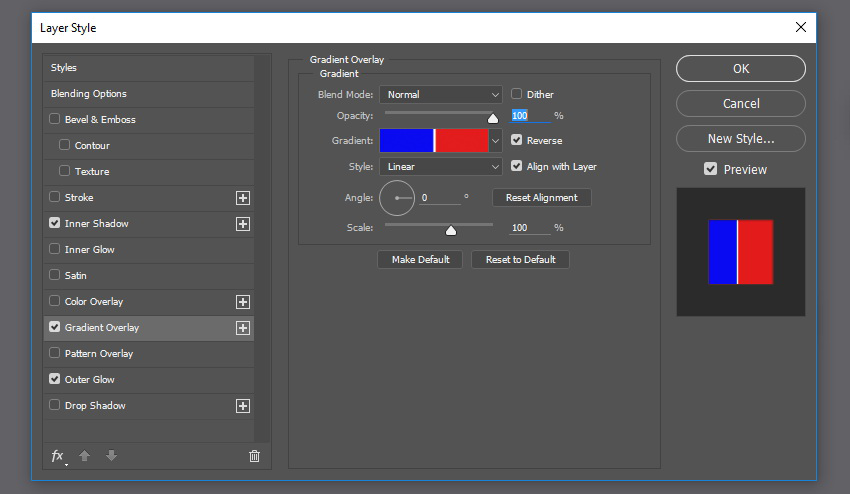Screen dimensions: 850x494
Task: Click the Cancel button
Action: click(x=740, y=104)
